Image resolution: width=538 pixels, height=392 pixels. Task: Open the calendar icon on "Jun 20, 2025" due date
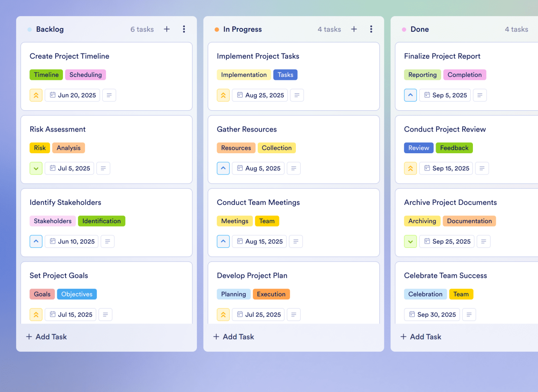pyautogui.click(x=53, y=95)
